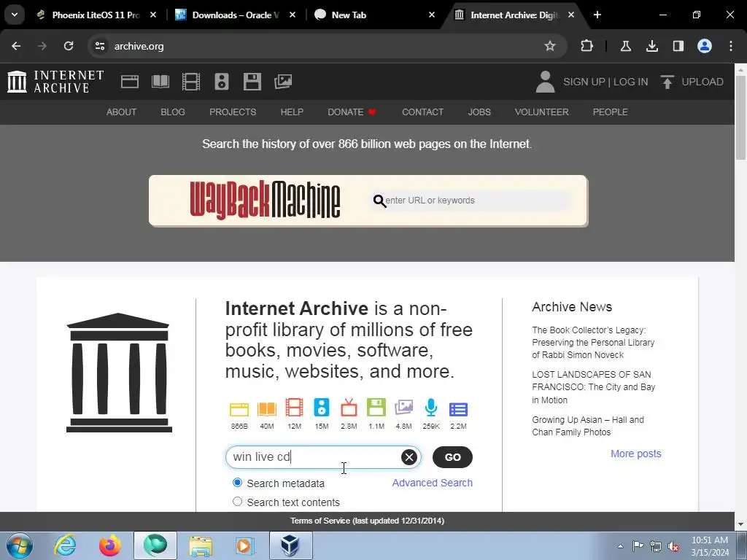Viewport: 747px width, 560px height.
Task: Open the Chrome downloads icon
Action: coord(651,46)
